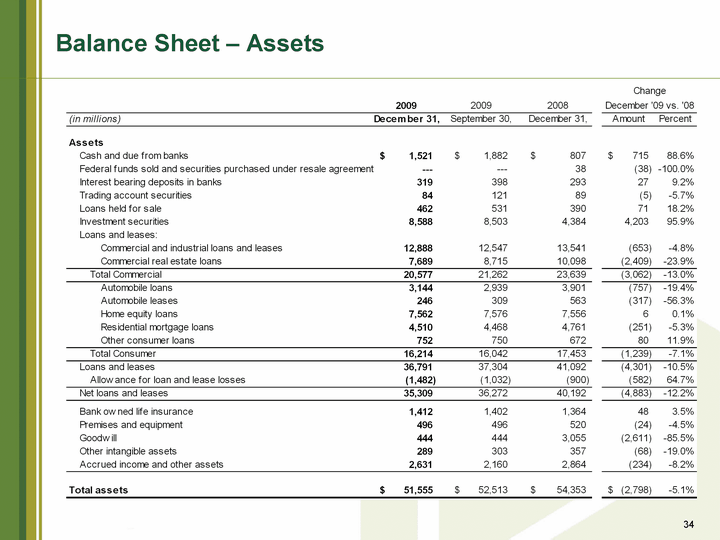Select the 12,888 value
Screen dimensions: 720x540
(x=418, y=248)
